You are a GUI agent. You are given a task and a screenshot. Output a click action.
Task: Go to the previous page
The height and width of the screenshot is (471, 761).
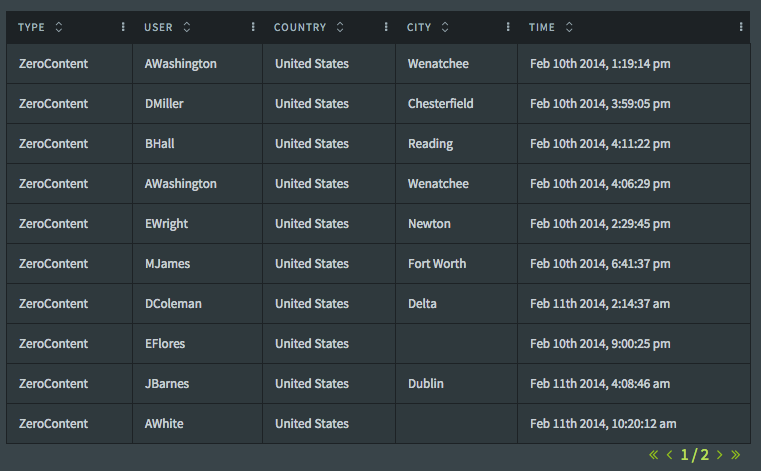[x=669, y=455]
